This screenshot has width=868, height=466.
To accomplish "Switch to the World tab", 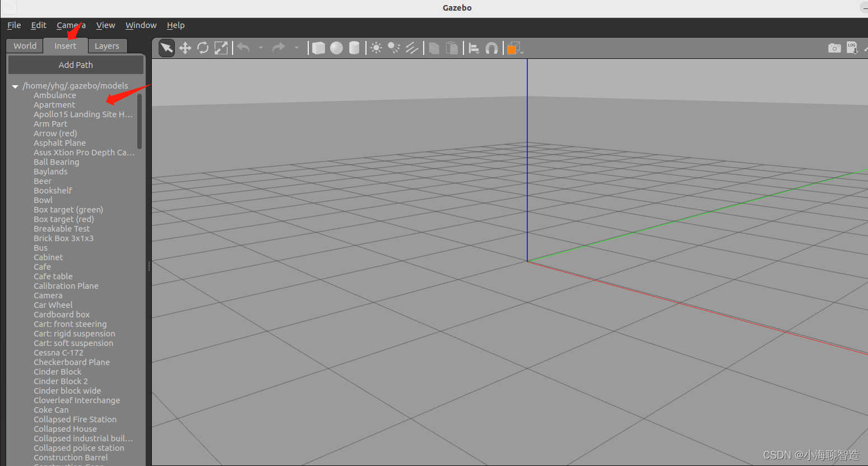I will click(25, 46).
